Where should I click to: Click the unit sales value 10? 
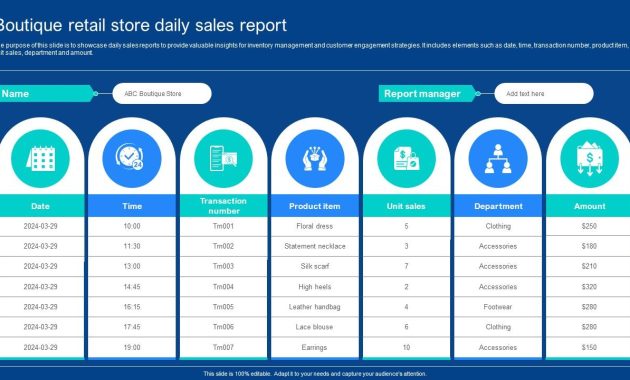(x=406, y=347)
